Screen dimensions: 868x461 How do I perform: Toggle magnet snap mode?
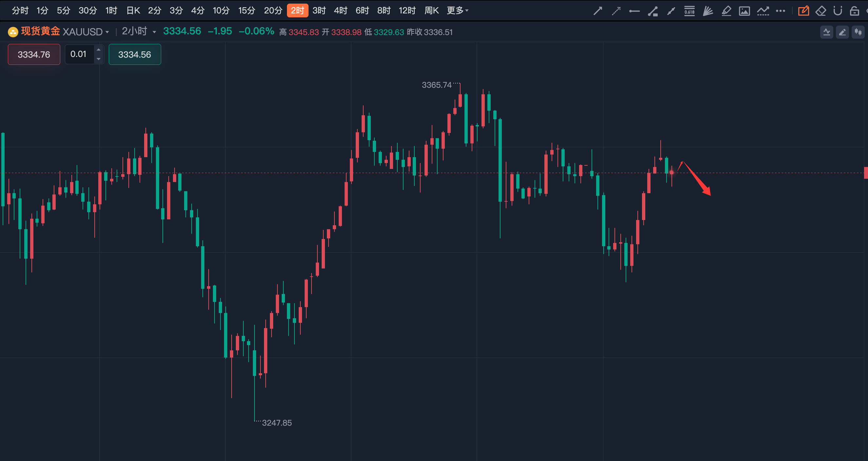[x=838, y=11]
